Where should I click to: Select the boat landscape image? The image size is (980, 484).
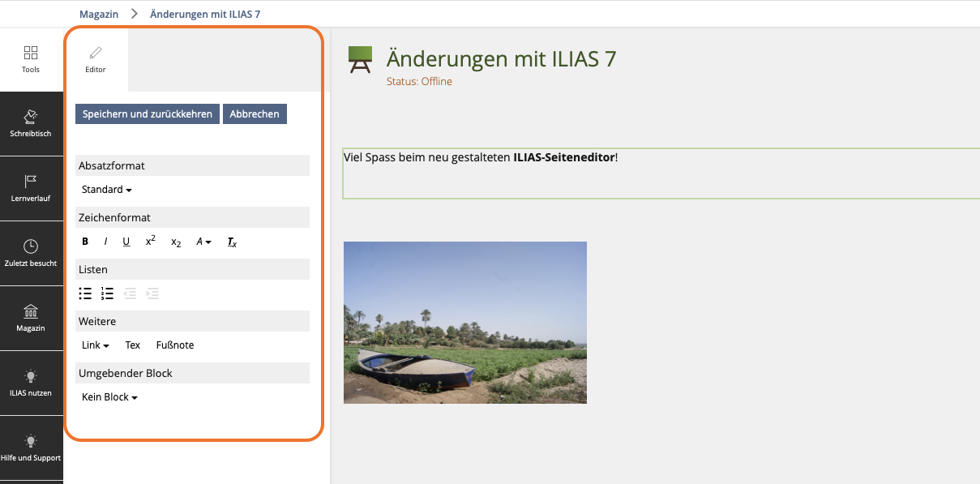[464, 322]
